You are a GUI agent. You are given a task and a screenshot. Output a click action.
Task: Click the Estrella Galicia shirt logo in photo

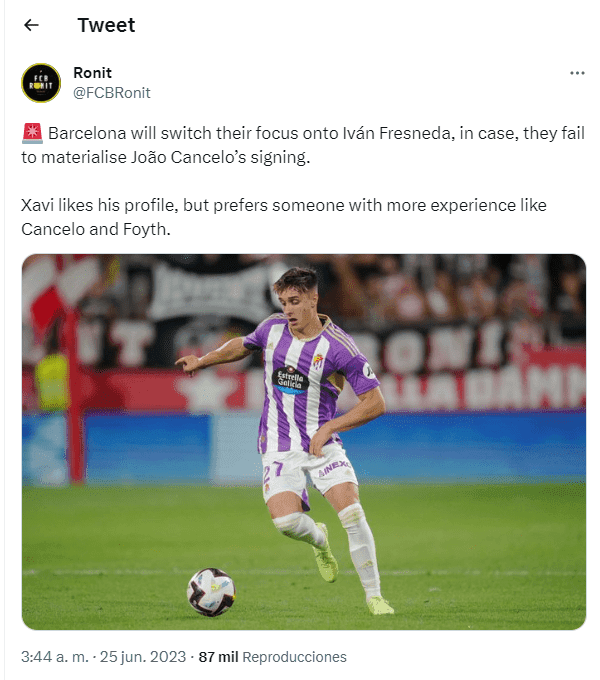click(x=290, y=381)
